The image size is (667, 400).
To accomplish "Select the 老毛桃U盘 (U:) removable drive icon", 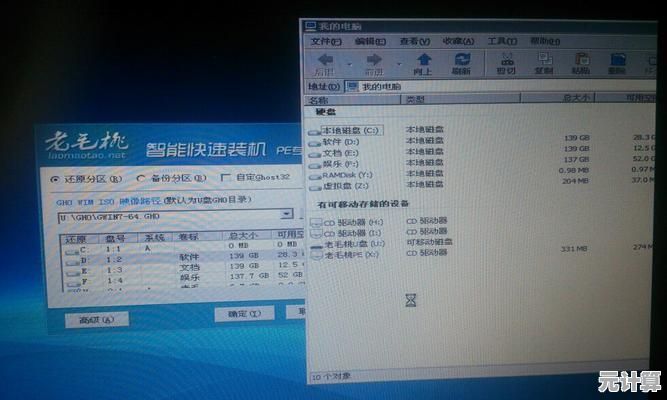I will coord(317,245).
